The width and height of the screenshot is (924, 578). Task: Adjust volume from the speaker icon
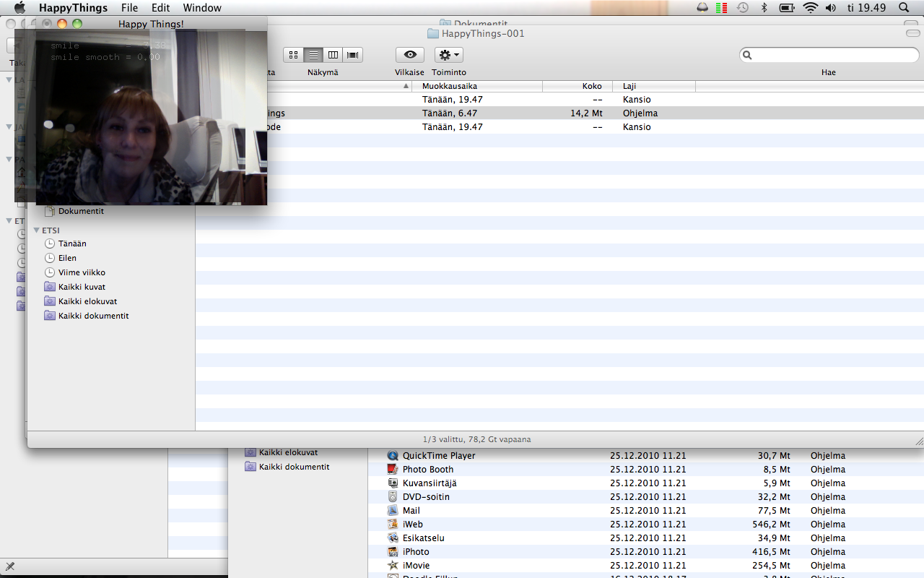(x=830, y=8)
